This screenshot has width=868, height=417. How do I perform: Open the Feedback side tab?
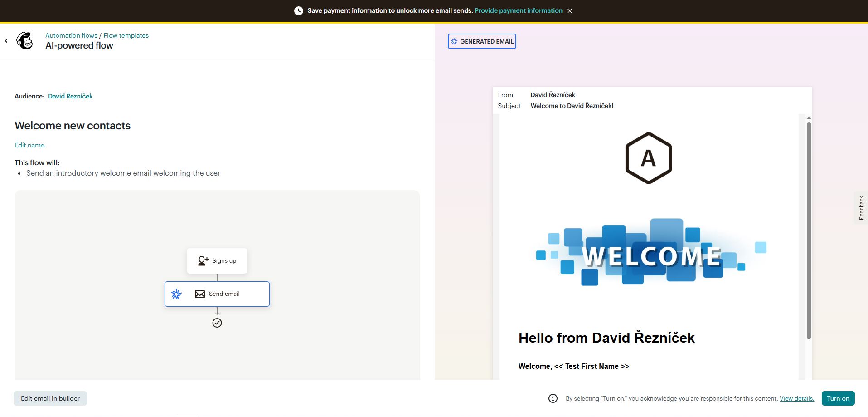tap(861, 208)
